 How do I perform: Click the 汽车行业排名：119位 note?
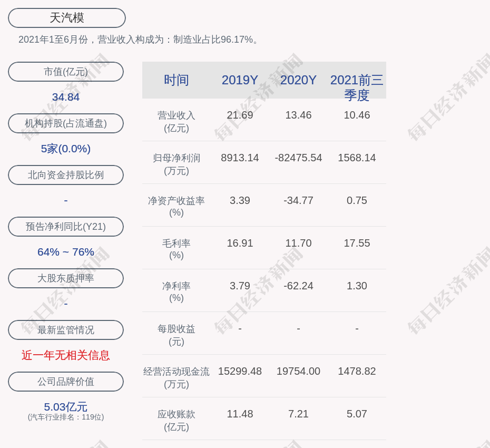tap(66, 417)
